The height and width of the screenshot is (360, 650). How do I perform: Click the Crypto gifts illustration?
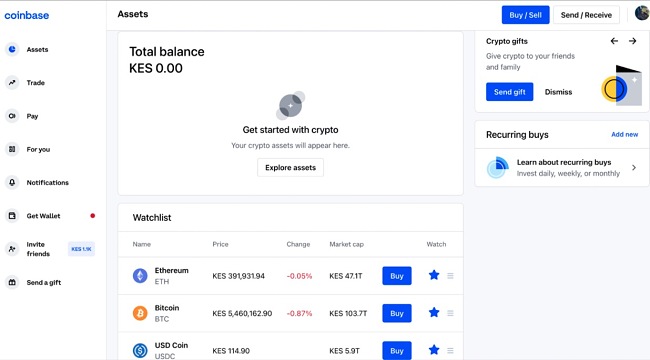pos(621,85)
